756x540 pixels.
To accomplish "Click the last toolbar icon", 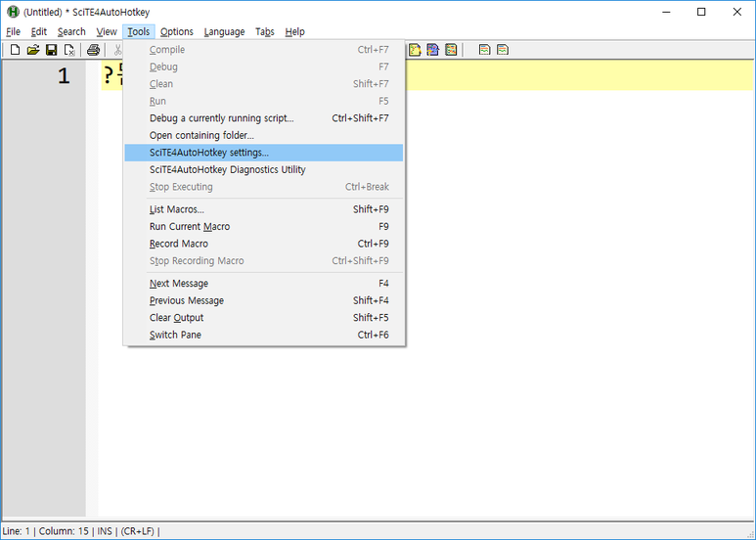I will 503,50.
